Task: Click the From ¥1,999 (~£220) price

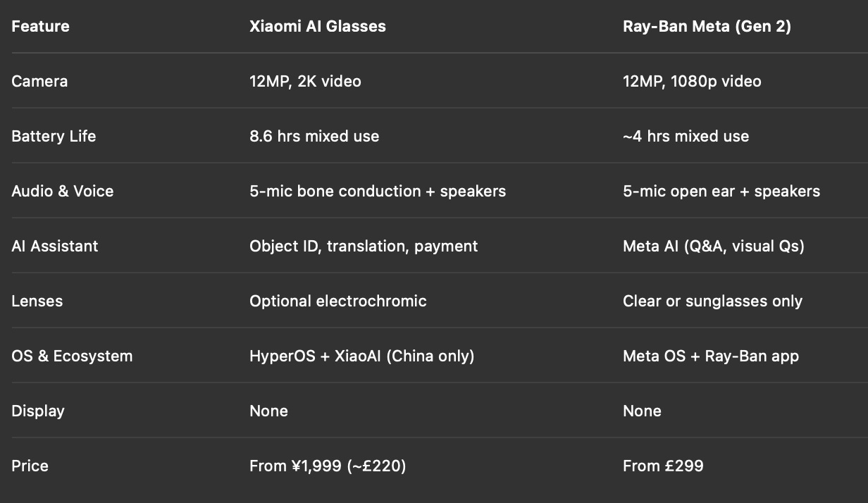Action: tap(328, 466)
